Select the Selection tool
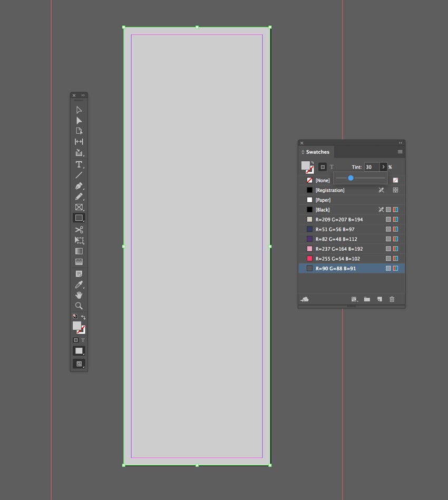 [x=79, y=110]
